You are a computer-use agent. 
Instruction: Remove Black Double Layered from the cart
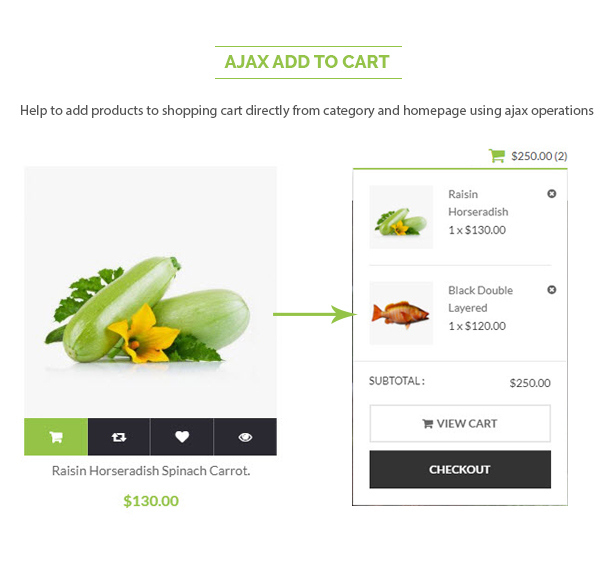tap(552, 290)
